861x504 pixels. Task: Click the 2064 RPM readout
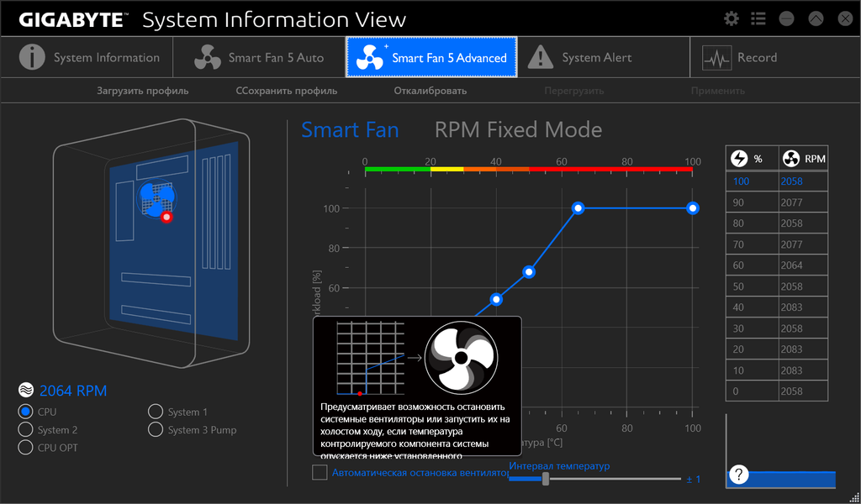click(x=73, y=391)
